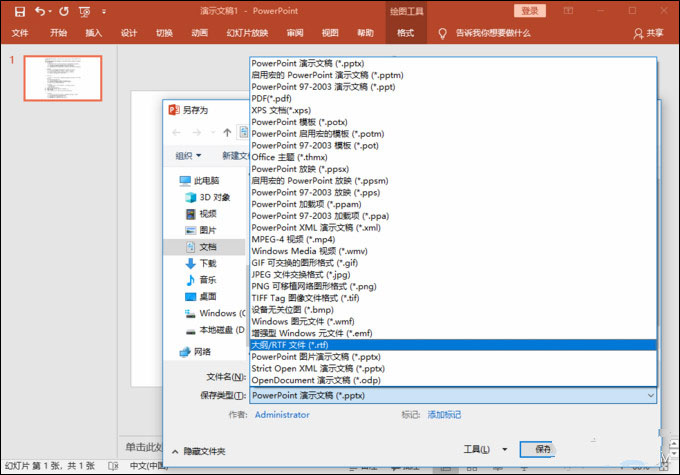Click the spell-check status bar icon
The height and width of the screenshot is (475, 680).
pyautogui.click(x=113, y=466)
